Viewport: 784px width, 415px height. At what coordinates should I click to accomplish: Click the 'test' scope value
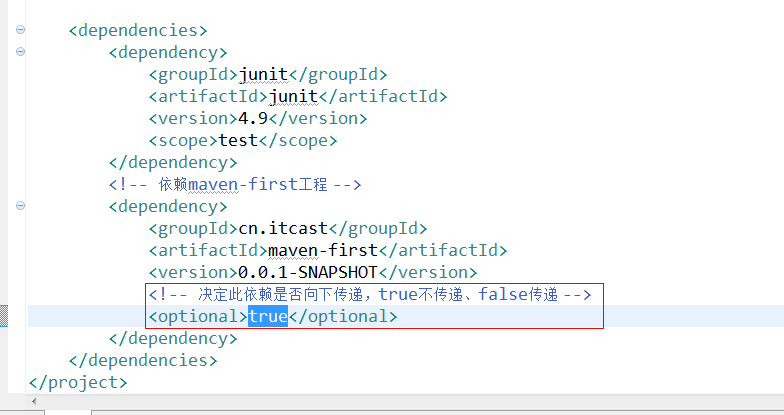click(238, 140)
